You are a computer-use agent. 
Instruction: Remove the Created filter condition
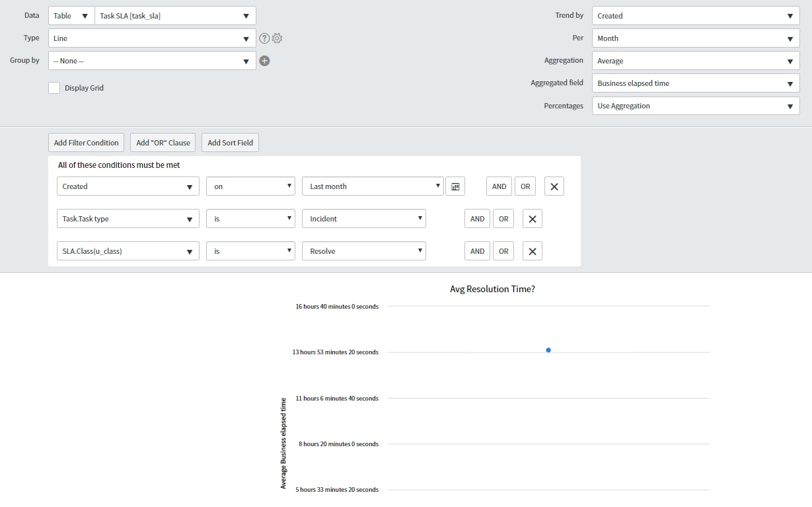click(x=554, y=186)
